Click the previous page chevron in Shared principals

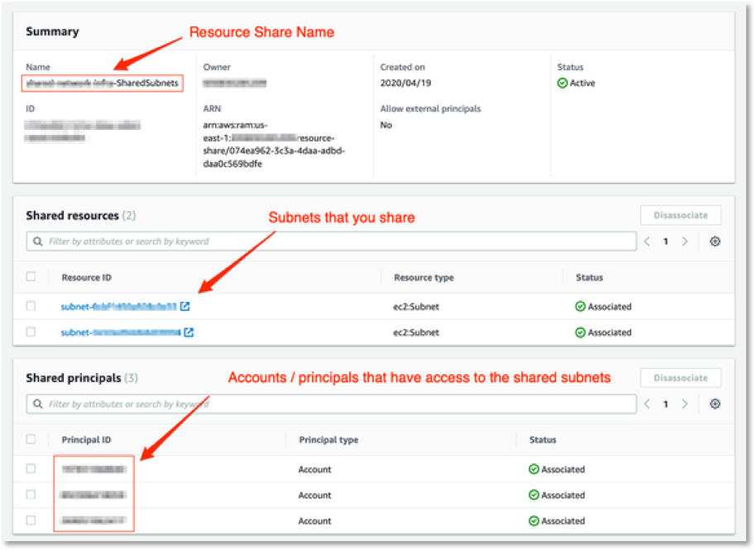pyautogui.click(x=648, y=404)
